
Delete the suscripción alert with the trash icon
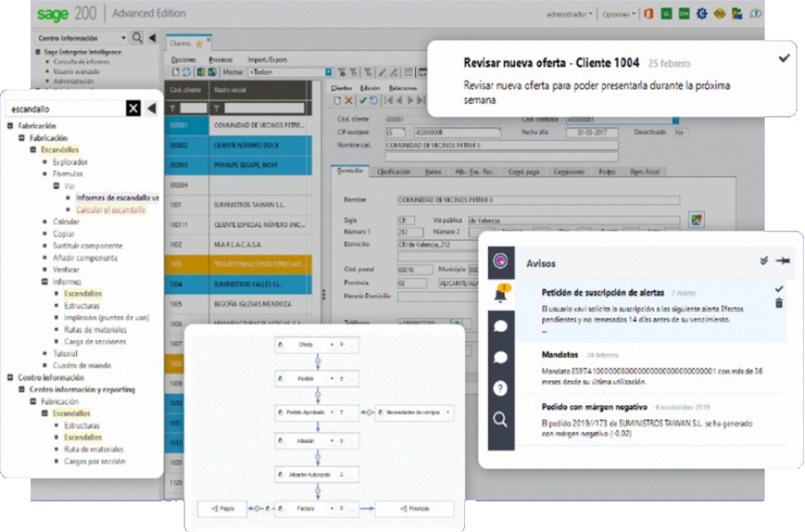[x=778, y=303]
